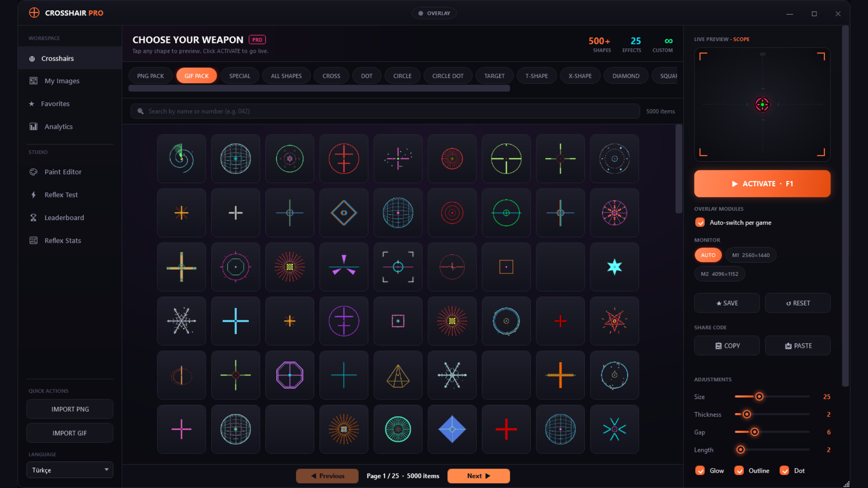
Task: Switch to the GIF PACK tab
Action: click(197, 76)
